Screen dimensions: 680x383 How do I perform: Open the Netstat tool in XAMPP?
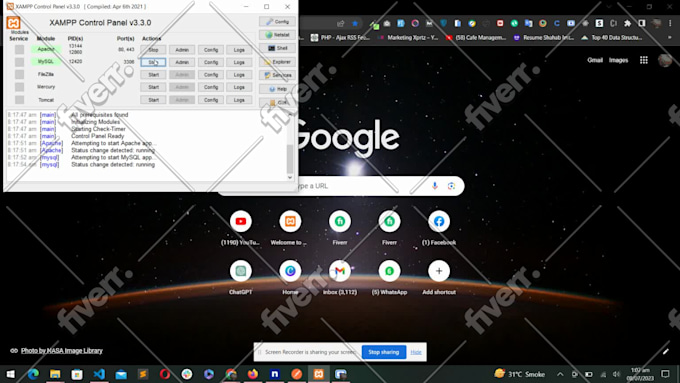point(278,35)
